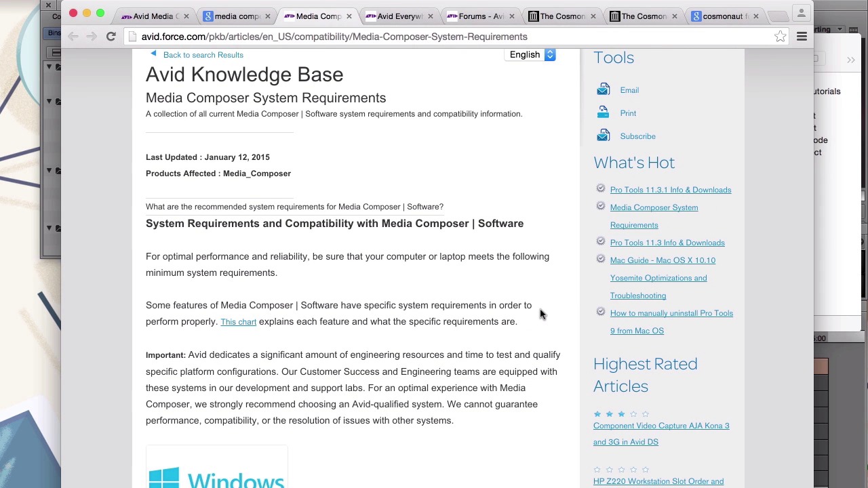Open the This chart link
Screen dimensions: 868x488
(x=238, y=322)
